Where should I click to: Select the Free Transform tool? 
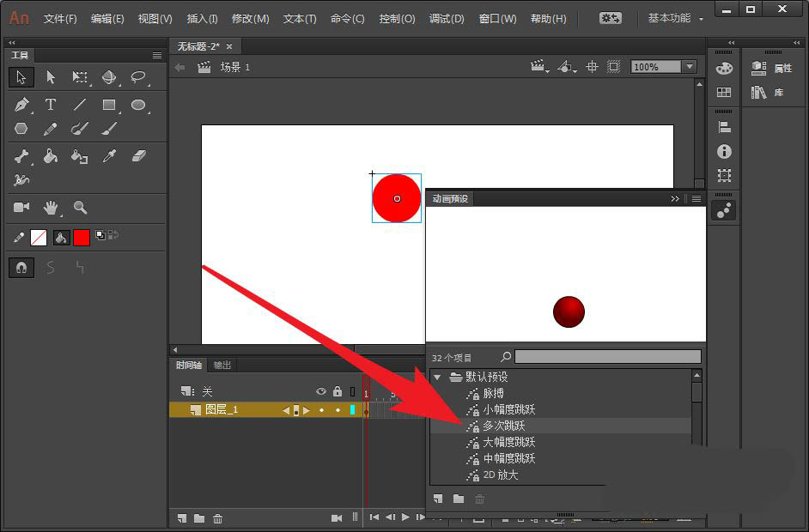point(80,77)
